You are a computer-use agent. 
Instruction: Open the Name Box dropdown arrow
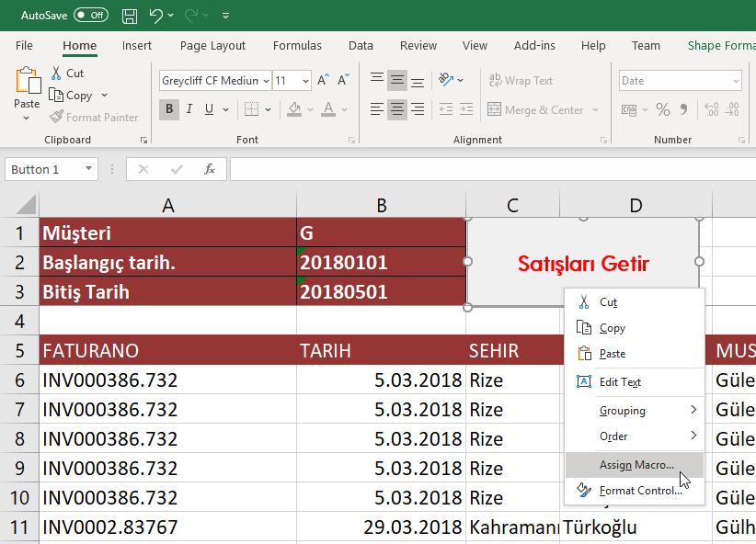click(88, 169)
